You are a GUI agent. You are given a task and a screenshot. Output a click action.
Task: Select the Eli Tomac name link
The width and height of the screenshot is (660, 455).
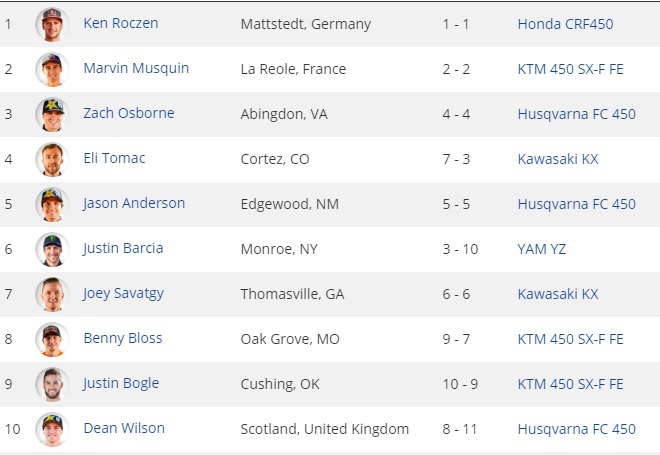[114, 158]
